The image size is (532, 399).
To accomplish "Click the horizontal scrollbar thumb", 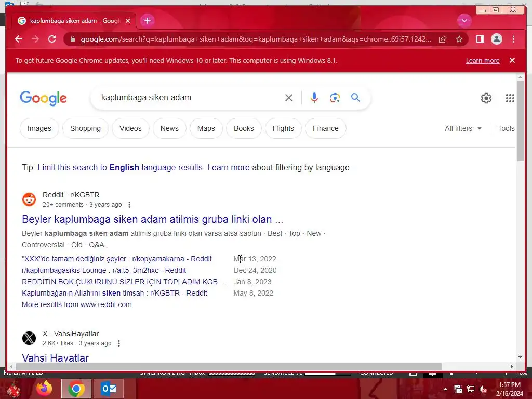I will 229,366.
